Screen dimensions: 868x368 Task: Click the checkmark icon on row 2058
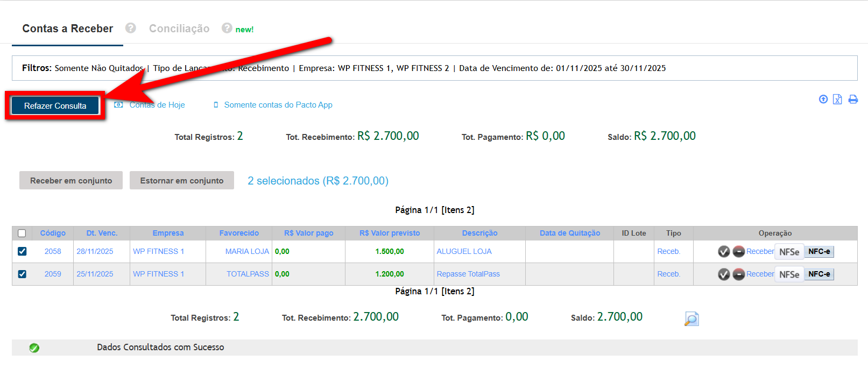point(724,251)
